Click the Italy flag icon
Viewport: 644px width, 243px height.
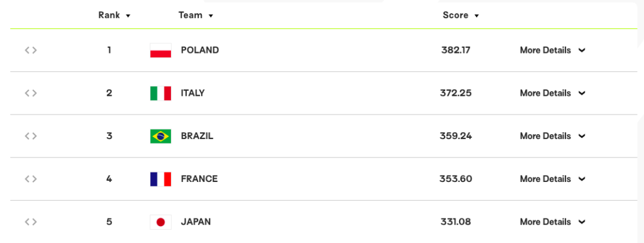(160, 93)
